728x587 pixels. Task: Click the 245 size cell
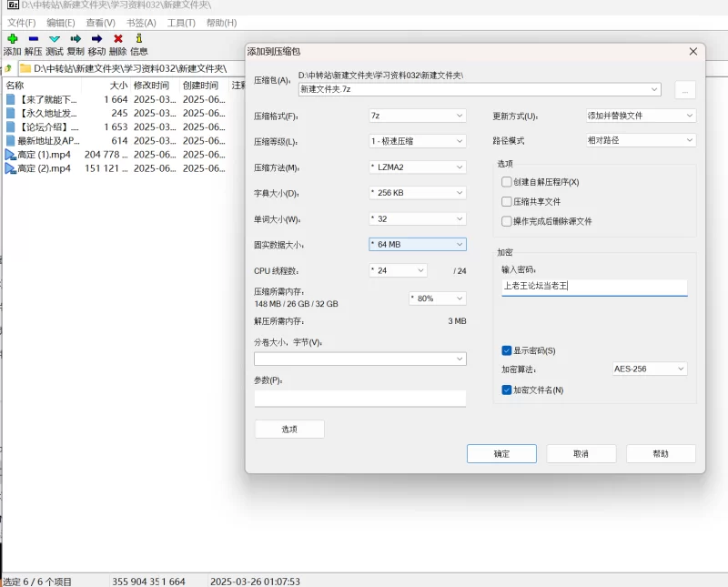(x=119, y=113)
